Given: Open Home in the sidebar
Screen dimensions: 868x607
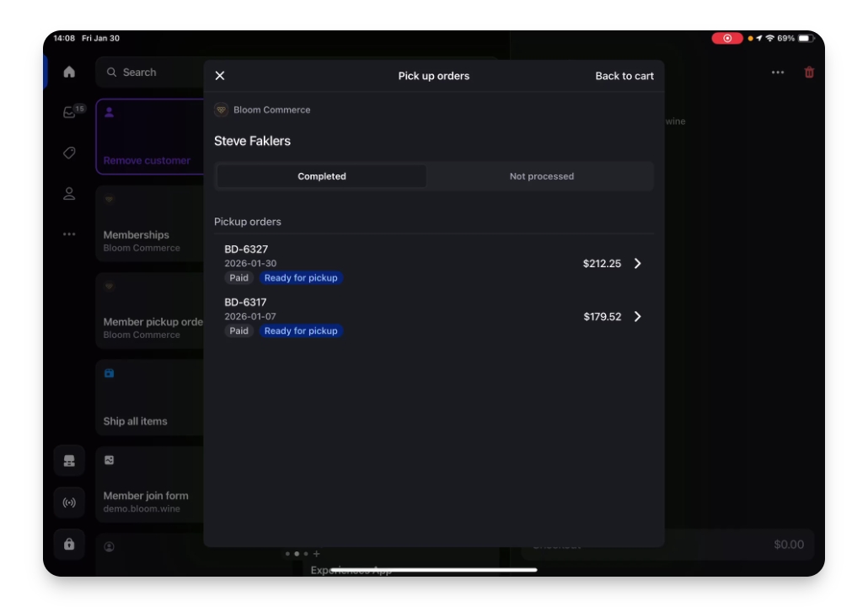Looking at the screenshot, I should [69, 72].
